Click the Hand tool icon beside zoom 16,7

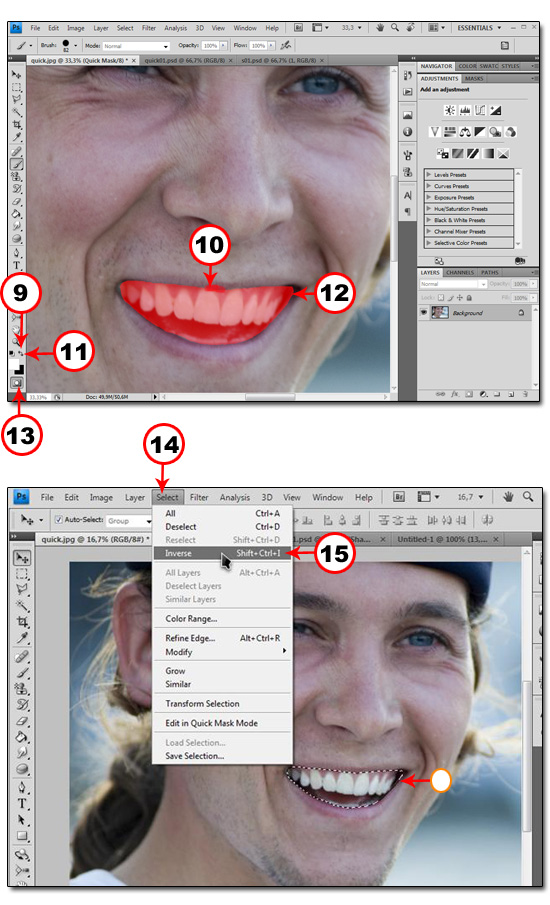(508, 497)
